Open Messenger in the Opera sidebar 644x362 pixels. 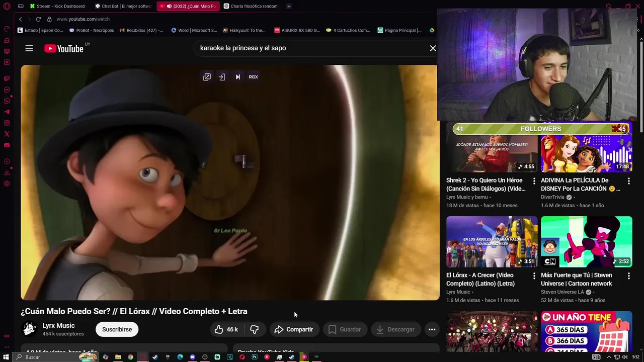coord(7,89)
